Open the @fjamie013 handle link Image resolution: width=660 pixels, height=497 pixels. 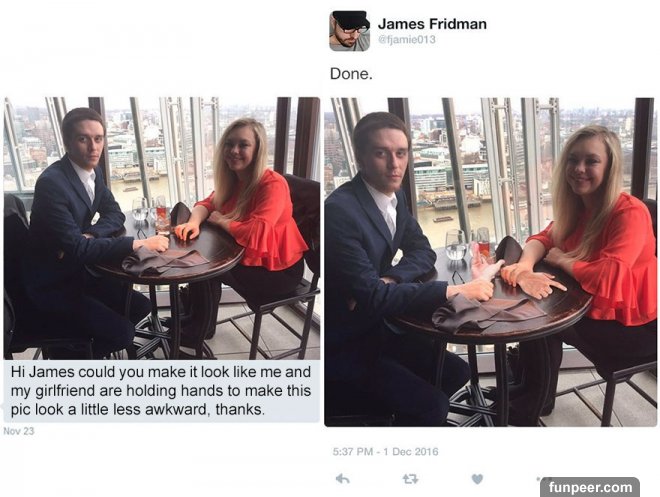(x=407, y=40)
